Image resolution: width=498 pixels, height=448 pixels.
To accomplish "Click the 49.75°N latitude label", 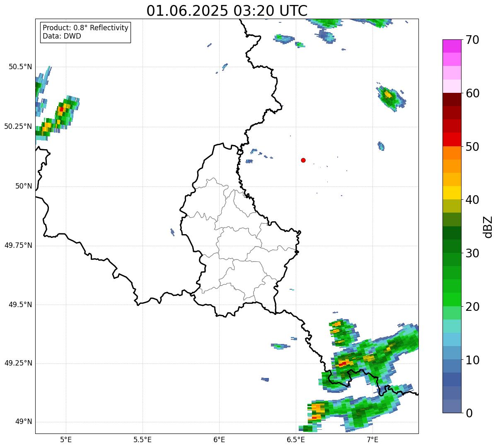I will (x=18, y=245).
